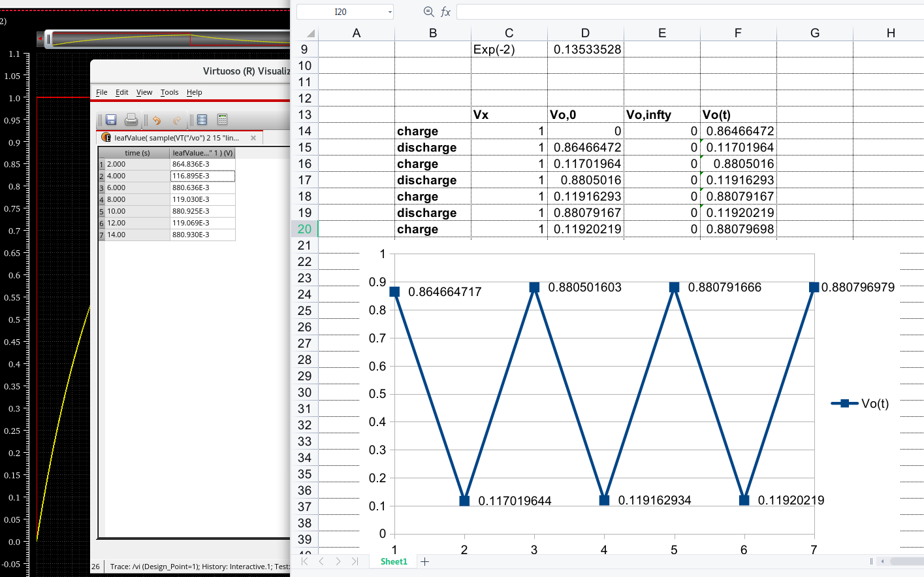Viewport: 924px width, 577px height.
Task: Click chart data label 0.880796979
Action: coord(858,288)
